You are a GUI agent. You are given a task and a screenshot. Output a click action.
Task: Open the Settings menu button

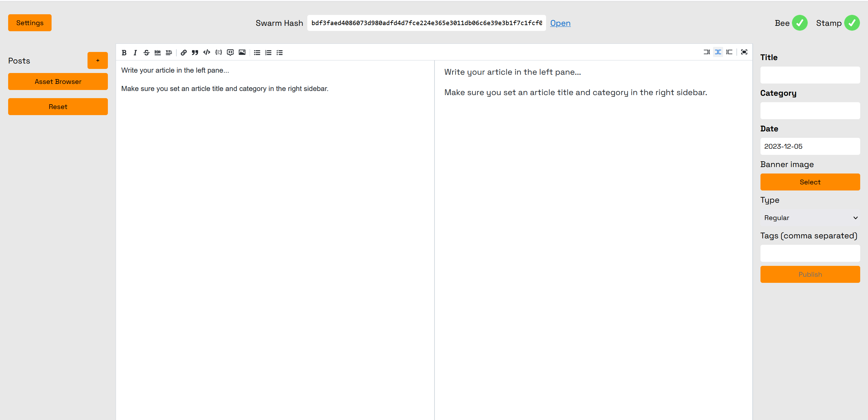30,23
